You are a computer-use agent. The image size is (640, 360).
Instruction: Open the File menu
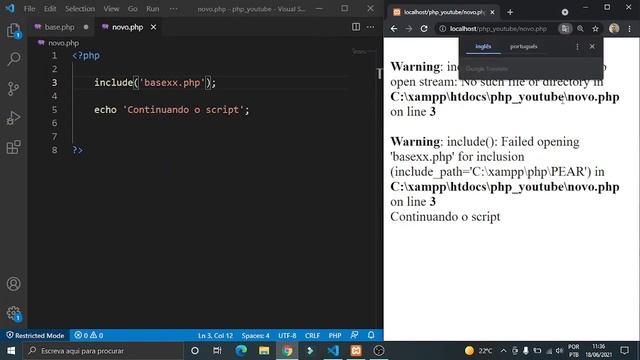[29, 9]
